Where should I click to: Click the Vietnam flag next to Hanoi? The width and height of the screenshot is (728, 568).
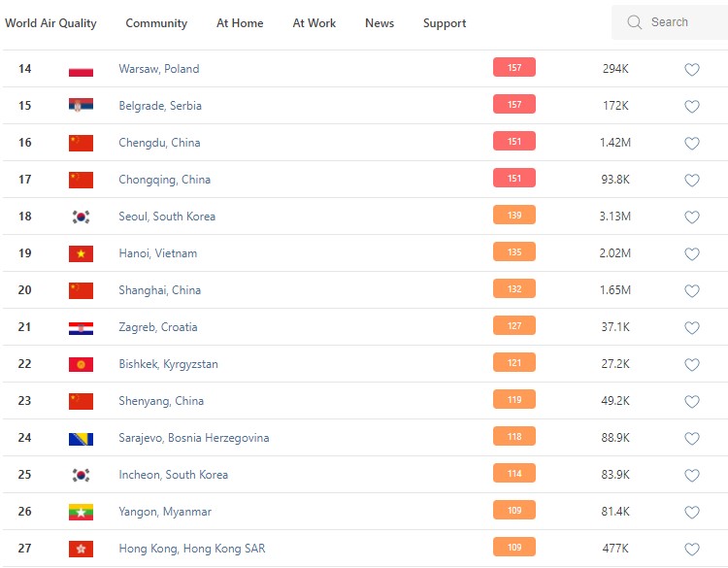(x=81, y=253)
